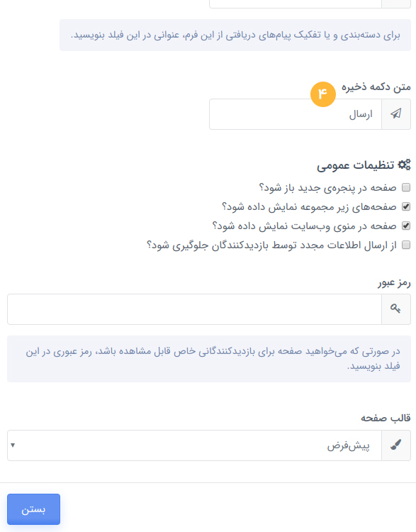Click the متن دکمه ذخیره field label
This screenshot has height=532, width=416.
(x=376, y=87)
